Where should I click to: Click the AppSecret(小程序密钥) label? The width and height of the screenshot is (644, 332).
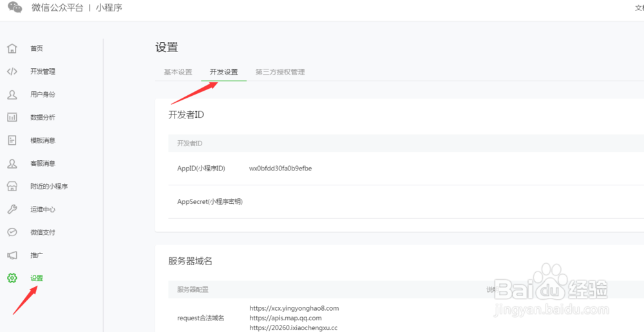210,201
